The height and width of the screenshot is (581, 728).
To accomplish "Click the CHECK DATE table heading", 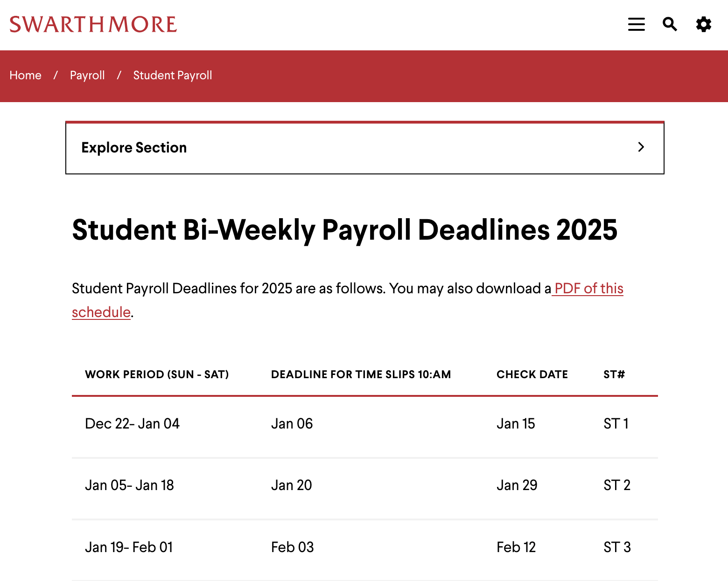I will 532,374.
